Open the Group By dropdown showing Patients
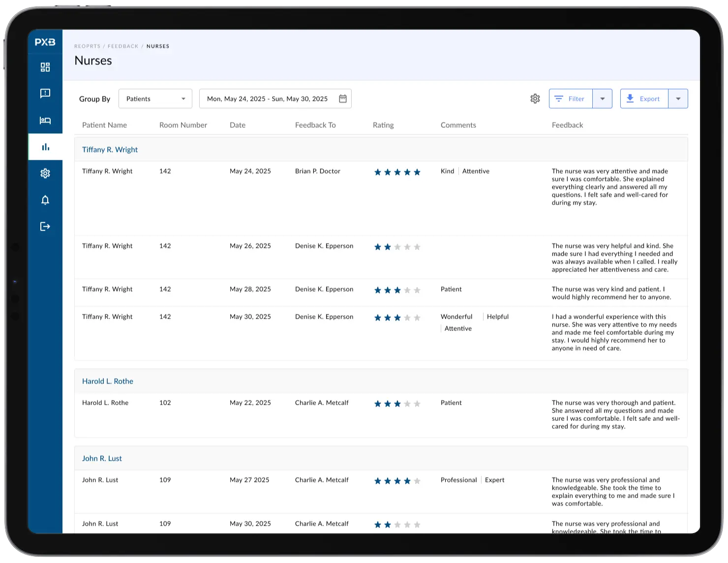Screen dimensions: 728x563 coord(155,98)
